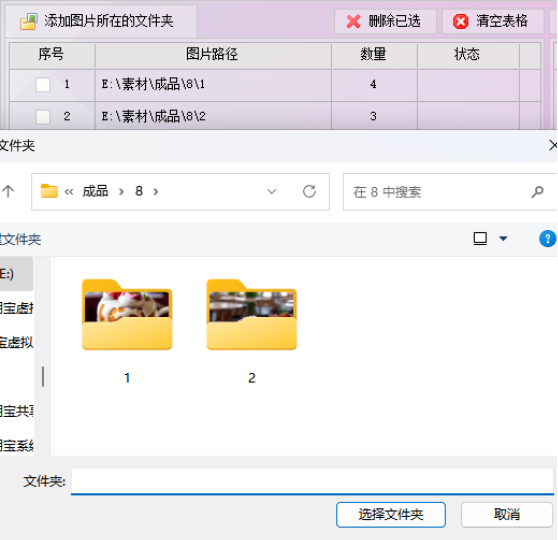Click the 选择文件夹 button
This screenshot has height=540, width=558.
pos(391,514)
